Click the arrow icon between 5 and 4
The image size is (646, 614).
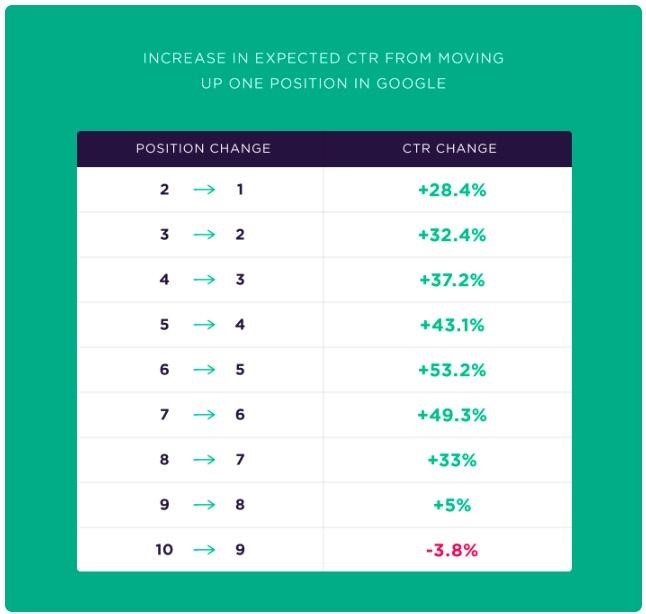204,325
